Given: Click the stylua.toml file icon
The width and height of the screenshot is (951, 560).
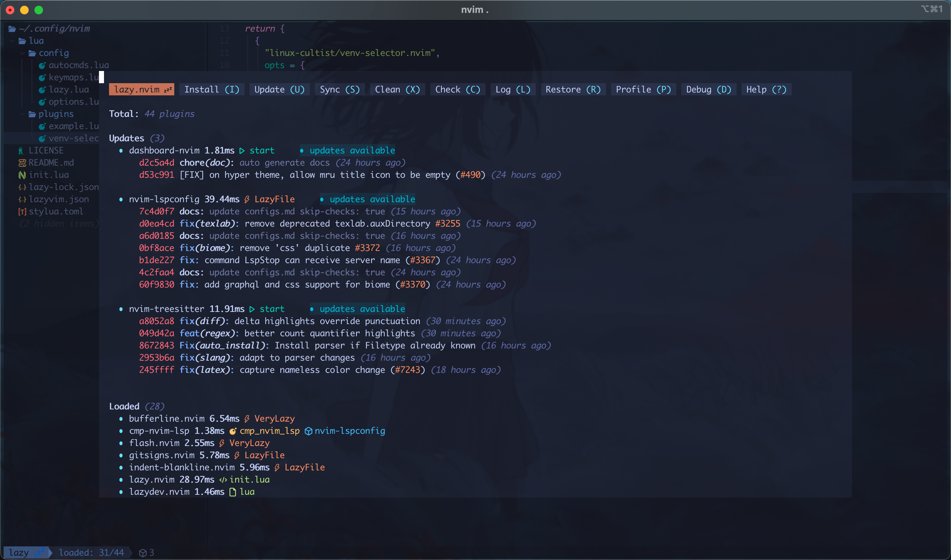Looking at the screenshot, I should point(22,212).
